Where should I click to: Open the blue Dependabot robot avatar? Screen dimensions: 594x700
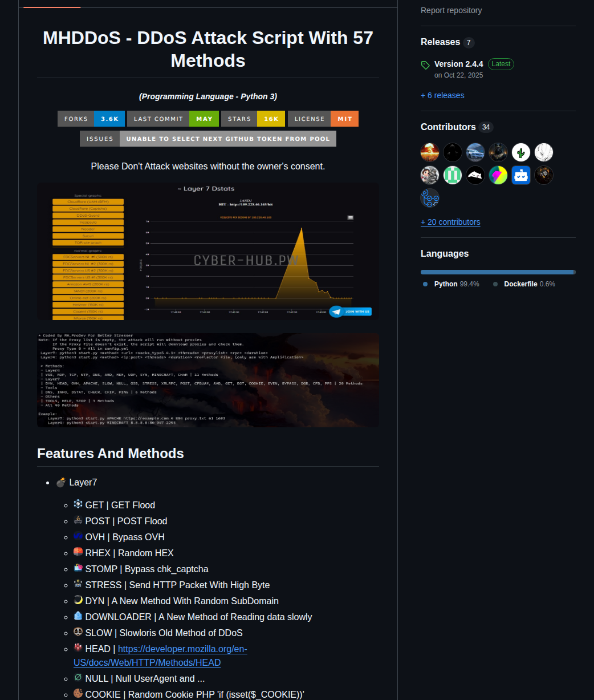pos(521,175)
